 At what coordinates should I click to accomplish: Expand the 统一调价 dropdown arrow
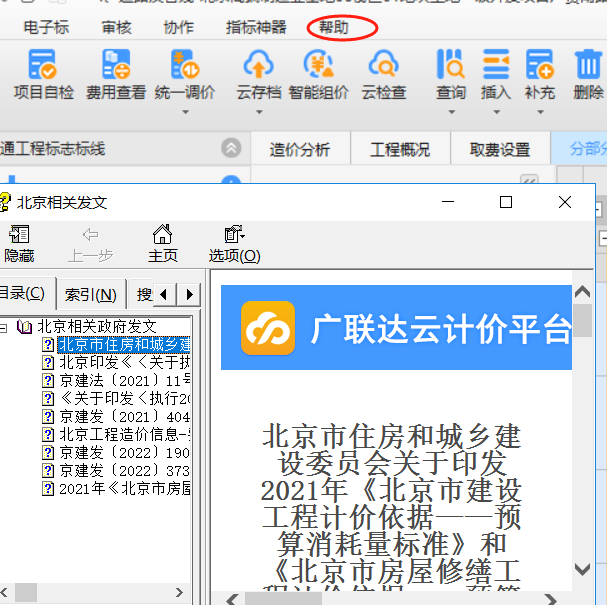[185, 112]
